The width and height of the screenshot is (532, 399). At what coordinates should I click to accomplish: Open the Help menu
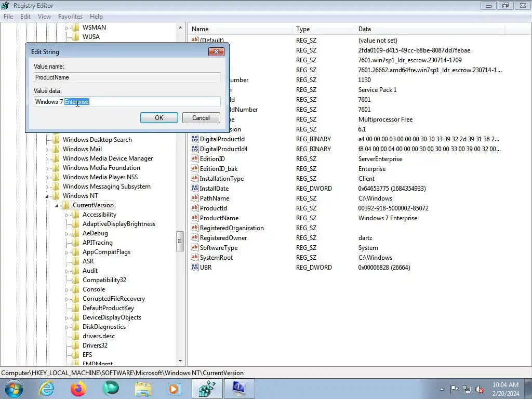96,17
